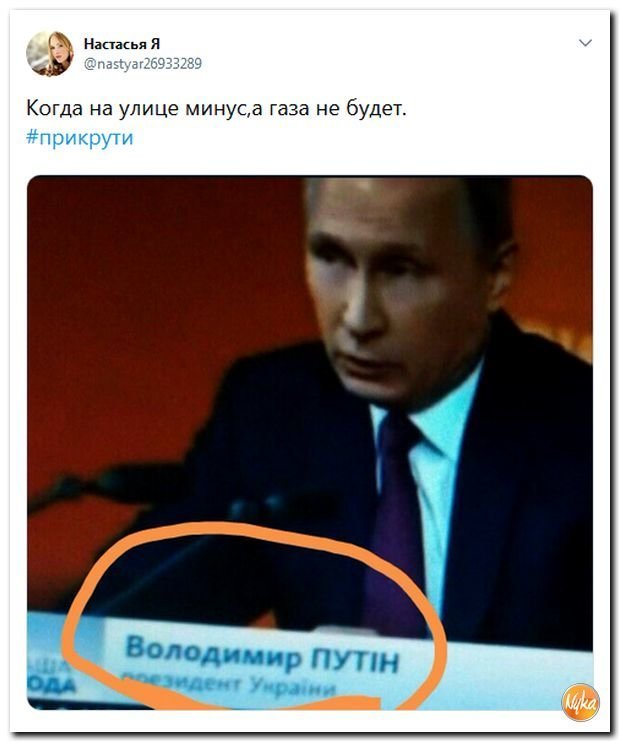Open the @nastyar26933289 handle
Viewport: 621px width, 743px height.
[x=143, y=63]
